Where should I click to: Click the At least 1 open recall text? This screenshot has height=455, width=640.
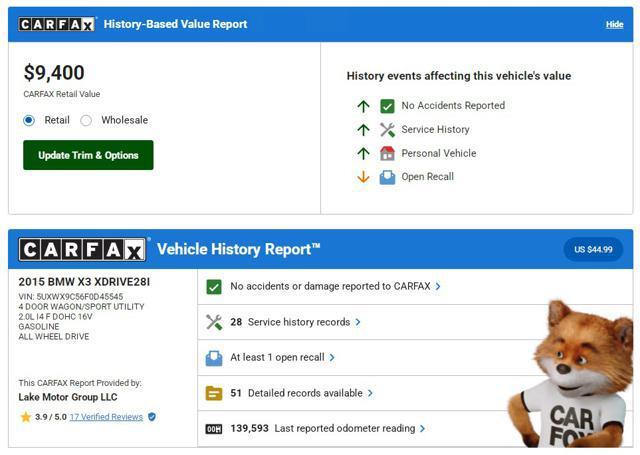click(x=277, y=357)
